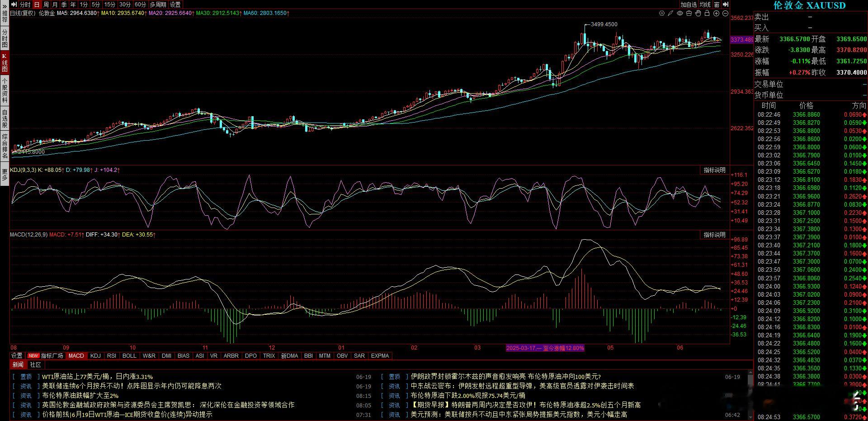This screenshot has width=868, height=421.
Task: Open 多周期 multi-period view
Action: [158, 5]
